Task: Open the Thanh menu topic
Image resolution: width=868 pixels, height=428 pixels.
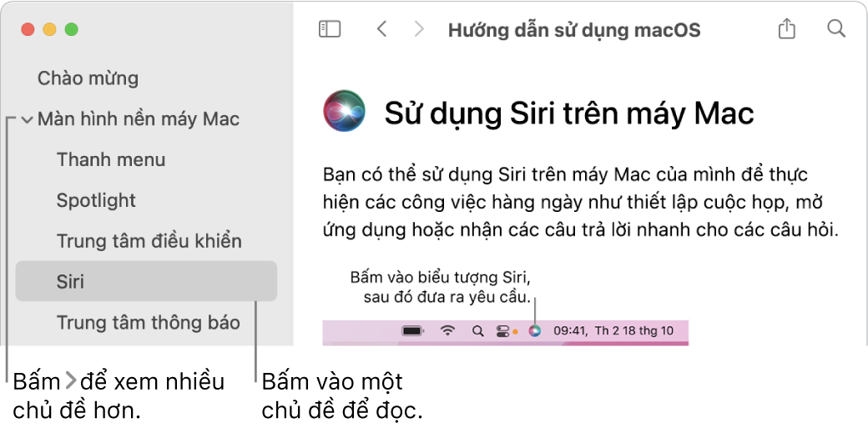Action: (111, 160)
